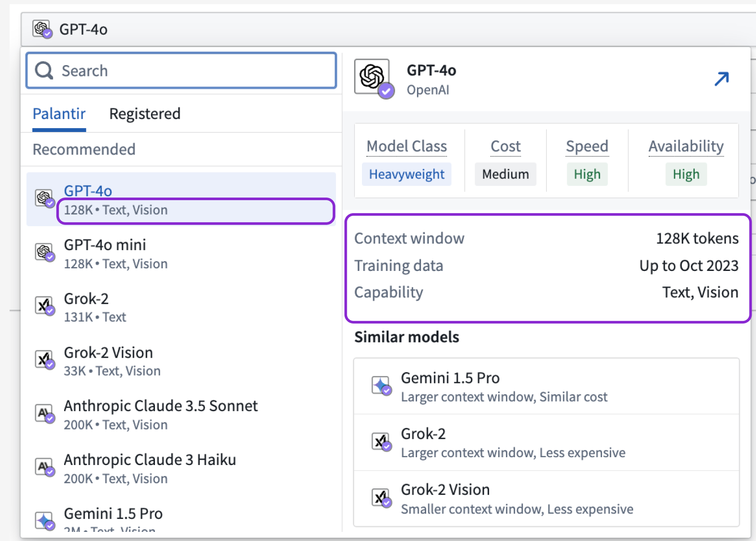Click the GPT-4o row icon in the list
Screen dimensions: 756x541
pyautogui.click(x=45, y=199)
